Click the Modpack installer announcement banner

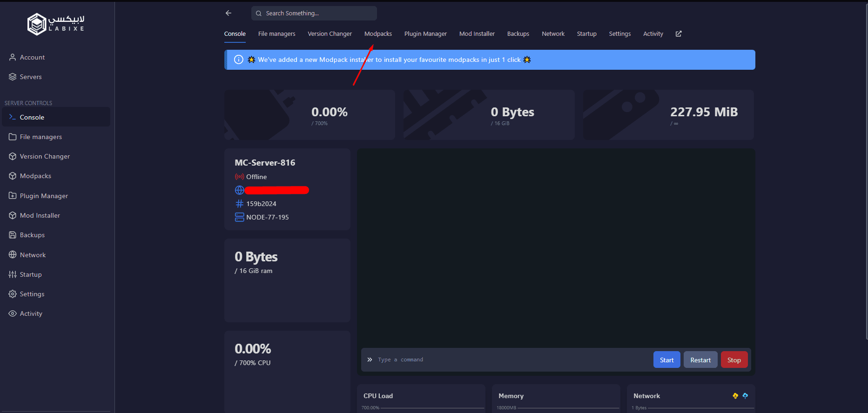(490, 60)
